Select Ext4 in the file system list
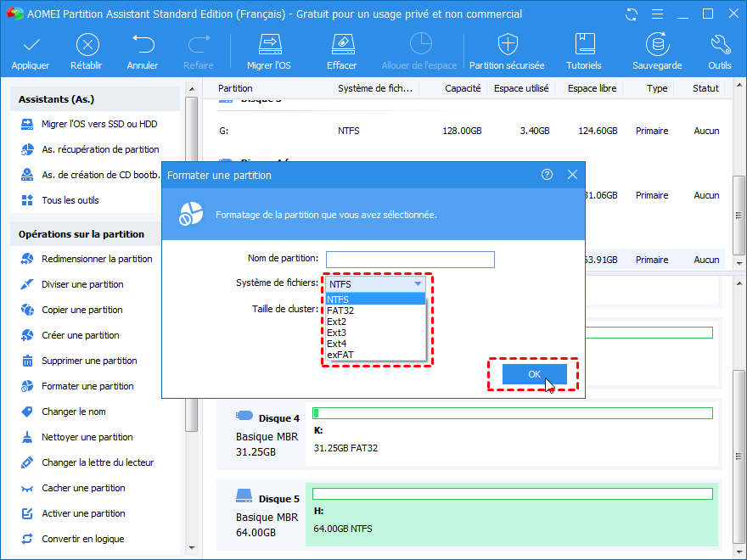 point(337,344)
